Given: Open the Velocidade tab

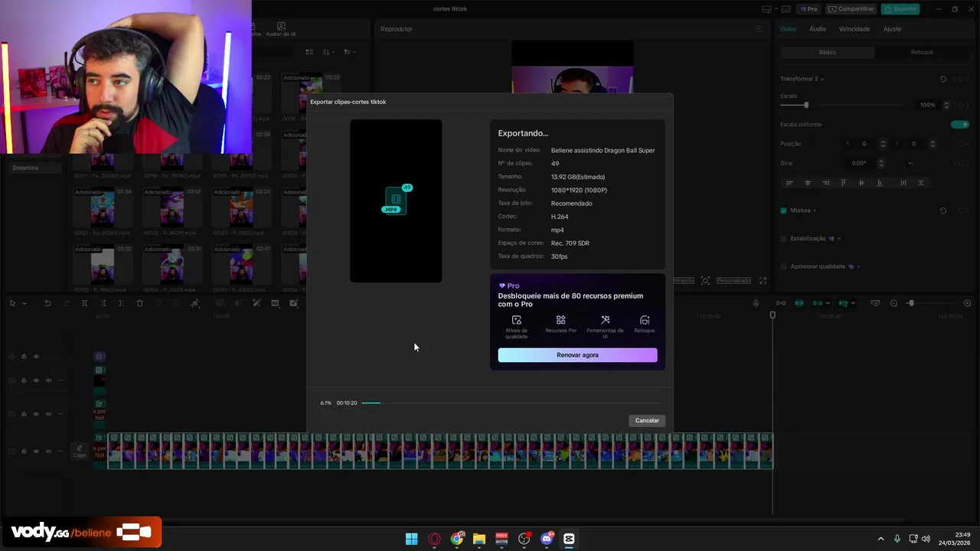Looking at the screenshot, I should click(854, 29).
